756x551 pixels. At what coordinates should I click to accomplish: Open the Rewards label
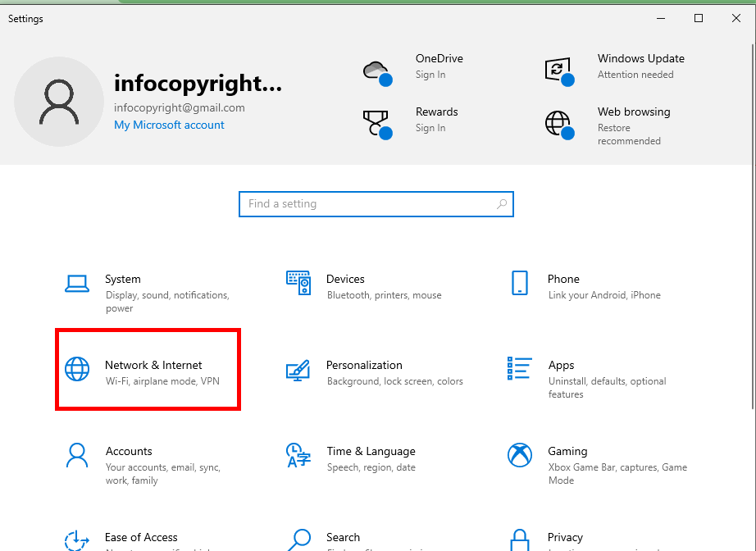pyautogui.click(x=437, y=112)
